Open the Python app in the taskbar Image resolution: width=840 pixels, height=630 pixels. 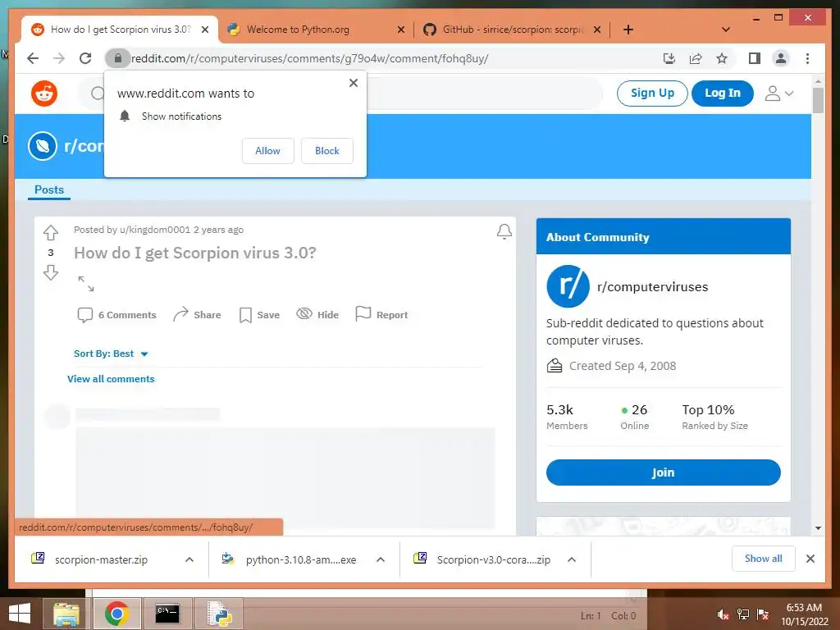tap(219, 614)
